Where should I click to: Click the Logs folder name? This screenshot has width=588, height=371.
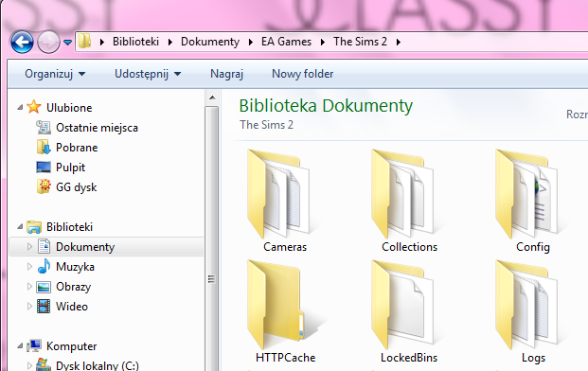[x=533, y=358]
